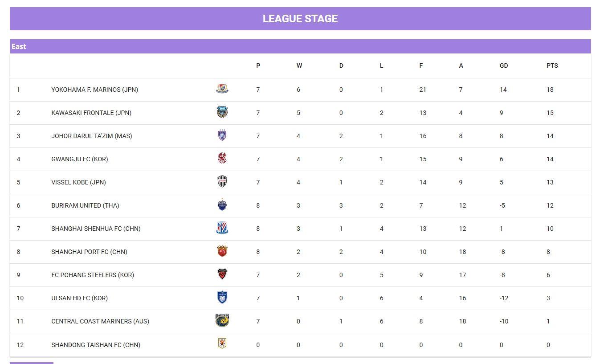
Task: Open the Kawasaki Frontale (JPN) team name
Action: point(91,113)
